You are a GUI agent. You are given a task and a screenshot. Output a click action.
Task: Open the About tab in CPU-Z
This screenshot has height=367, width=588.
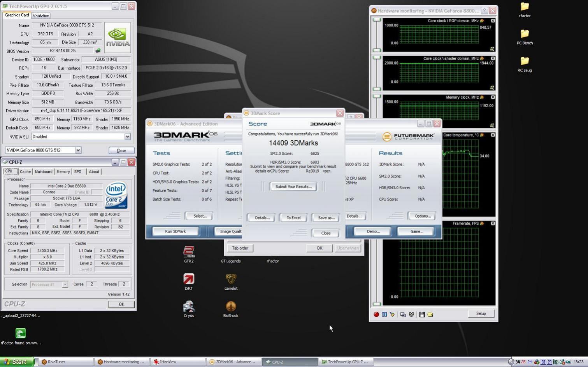pyautogui.click(x=94, y=171)
